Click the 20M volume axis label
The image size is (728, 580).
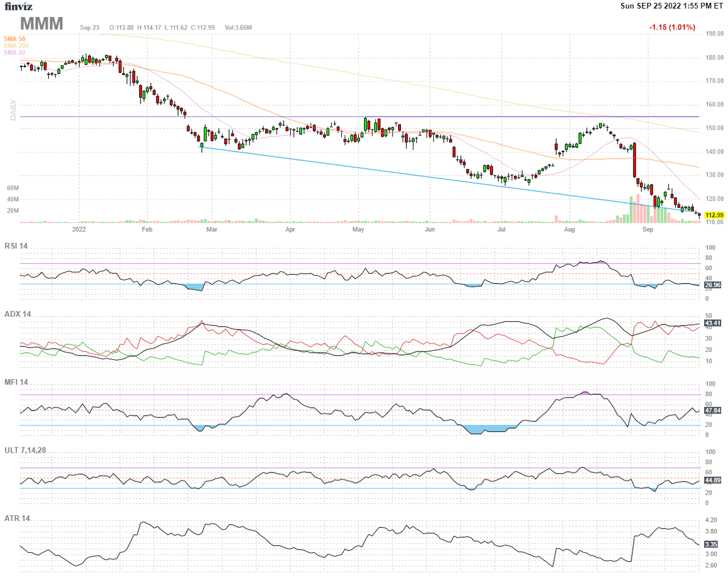click(13, 210)
